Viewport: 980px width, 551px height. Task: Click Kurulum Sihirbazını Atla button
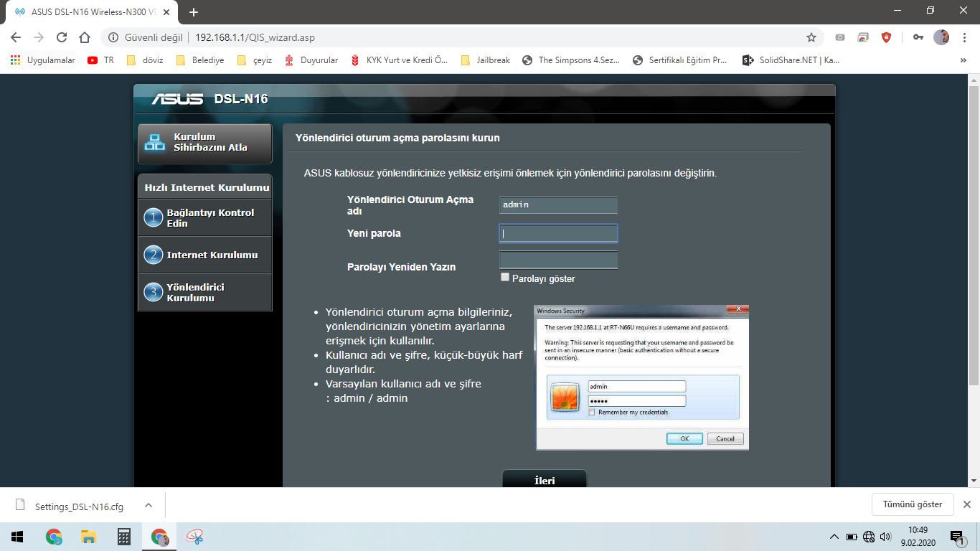click(205, 143)
